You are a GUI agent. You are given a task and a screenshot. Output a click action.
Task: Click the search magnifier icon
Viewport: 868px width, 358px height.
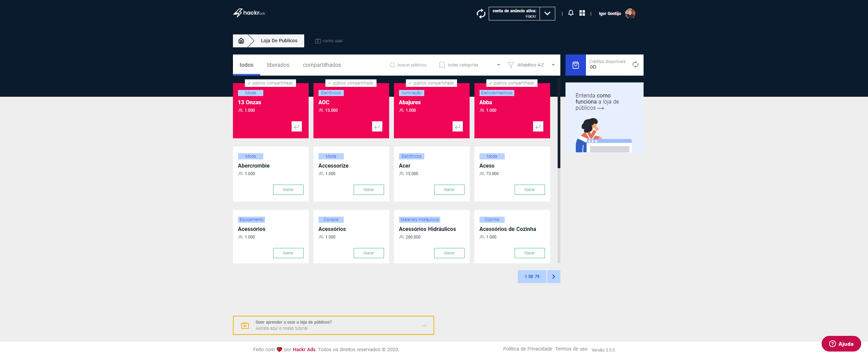392,65
